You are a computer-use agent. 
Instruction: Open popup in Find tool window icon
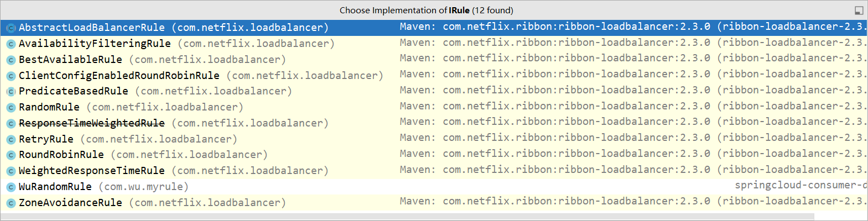pyautogui.click(x=859, y=10)
